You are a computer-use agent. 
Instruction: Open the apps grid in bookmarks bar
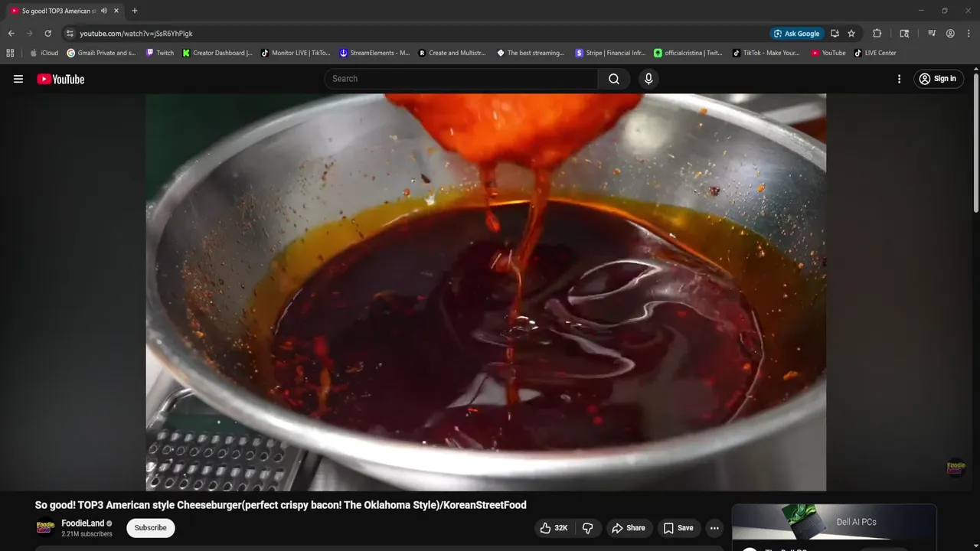(10, 53)
